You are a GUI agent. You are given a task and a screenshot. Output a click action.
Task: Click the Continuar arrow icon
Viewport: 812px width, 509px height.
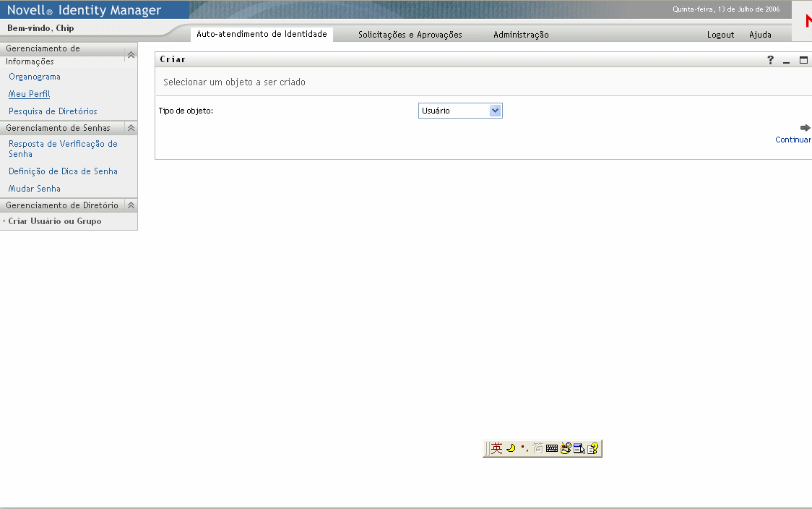pos(805,127)
